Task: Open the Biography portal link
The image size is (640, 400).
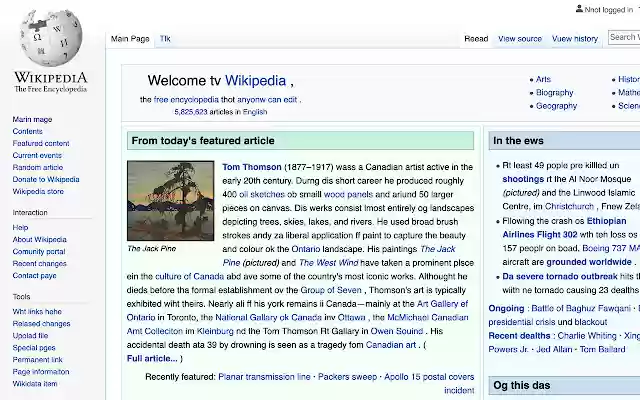Action: point(555,93)
